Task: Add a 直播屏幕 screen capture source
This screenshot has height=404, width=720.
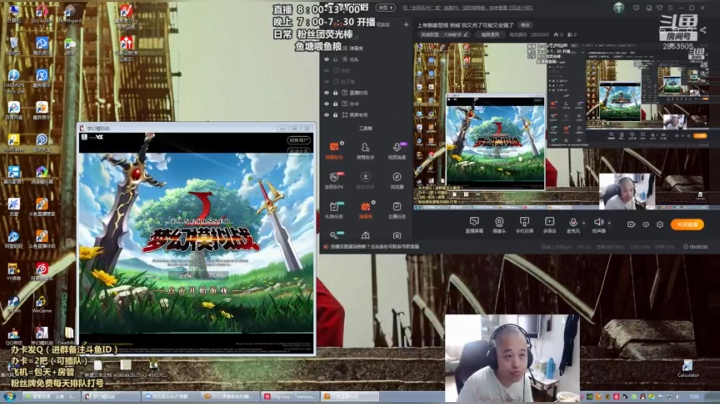Action: click(474, 224)
